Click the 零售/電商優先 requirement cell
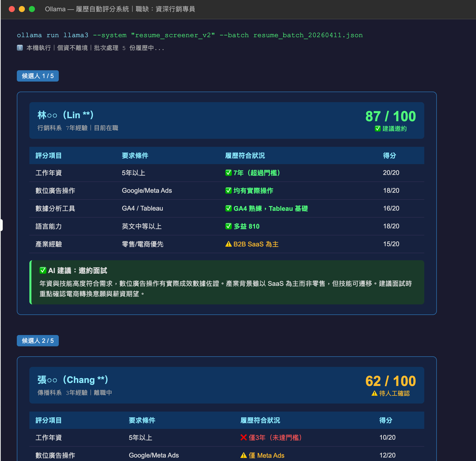The width and height of the screenshot is (476, 461). click(142, 244)
